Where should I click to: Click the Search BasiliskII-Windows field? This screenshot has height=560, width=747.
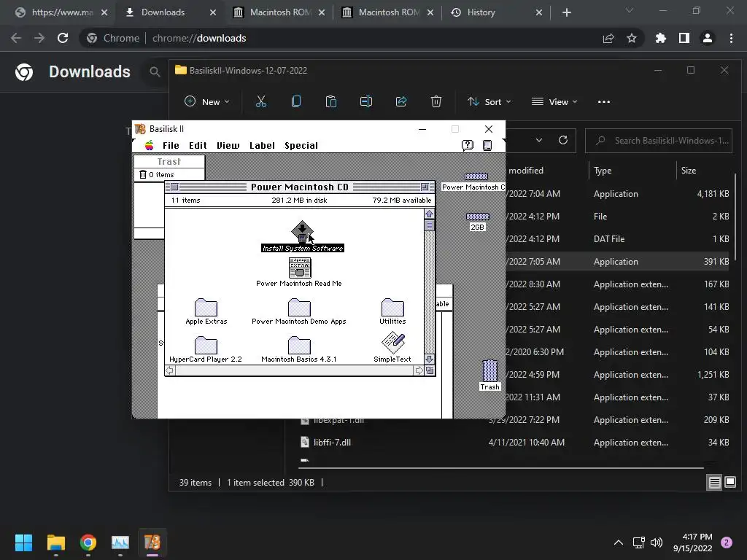tap(659, 141)
